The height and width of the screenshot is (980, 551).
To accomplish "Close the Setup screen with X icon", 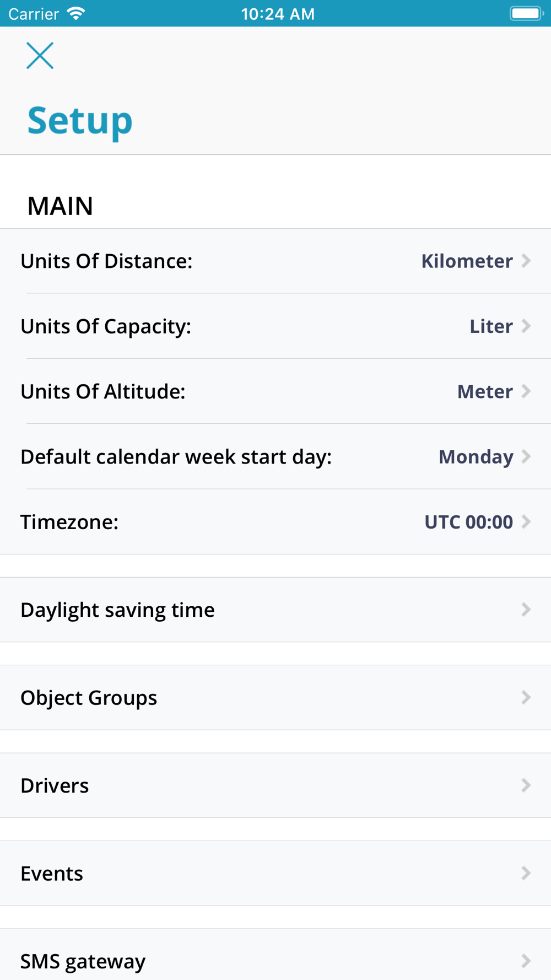I will click(x=40, y=56).
